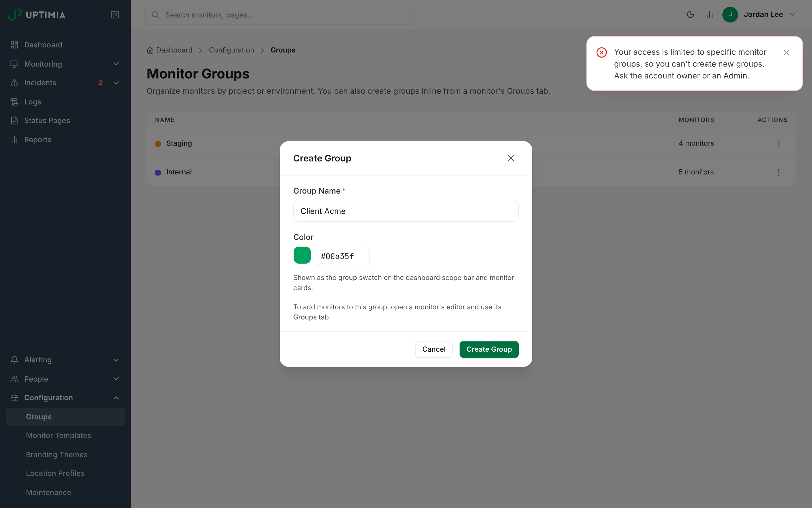Select Groups under Configuration
The image size is (812, 508).
(65, 417)
